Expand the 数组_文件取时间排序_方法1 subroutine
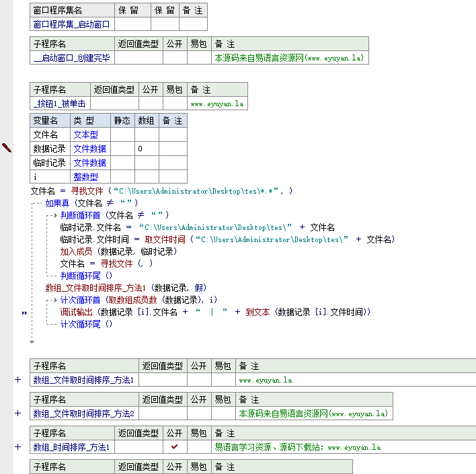This screenshot has height=474, width=476. click(x=18, y=380)
